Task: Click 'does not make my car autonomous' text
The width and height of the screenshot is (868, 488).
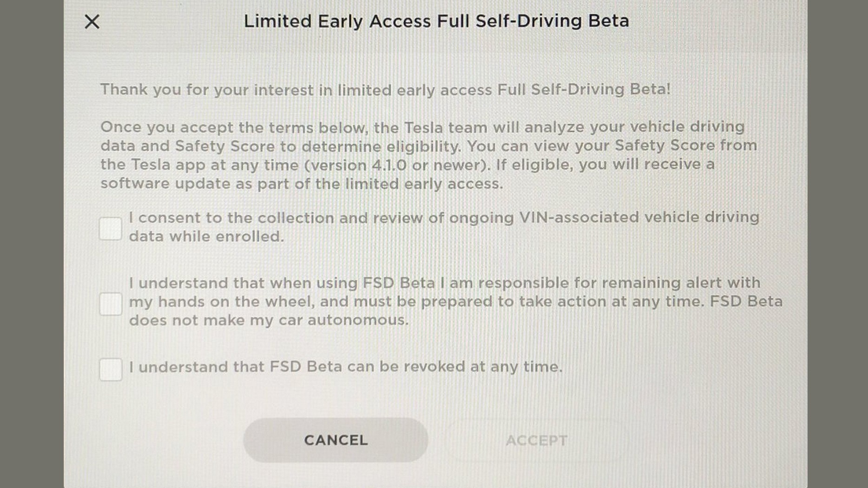Action: 269,320
